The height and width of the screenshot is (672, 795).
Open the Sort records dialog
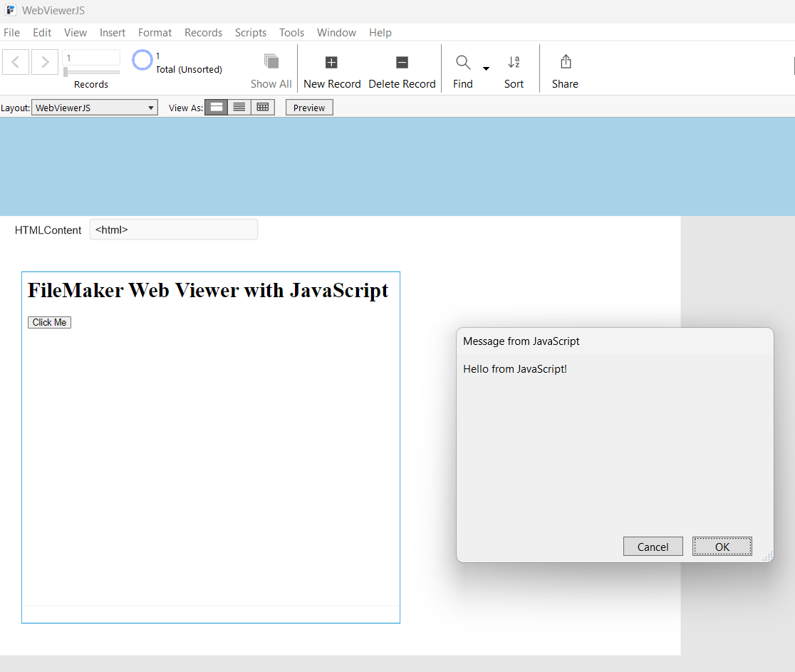(514, 71)
